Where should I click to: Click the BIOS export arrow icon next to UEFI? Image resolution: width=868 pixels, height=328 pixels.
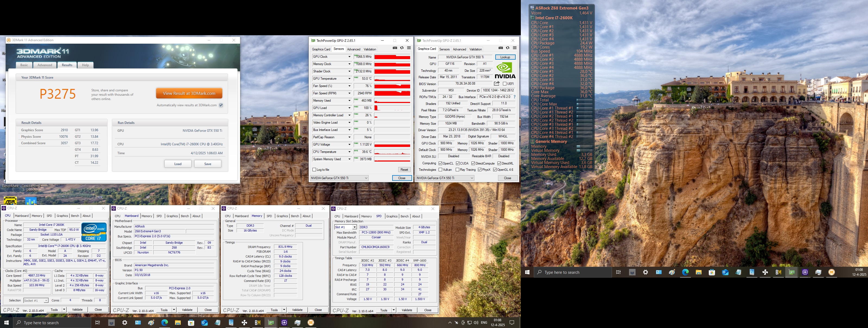pyautogui.click(x=497, y=83)
